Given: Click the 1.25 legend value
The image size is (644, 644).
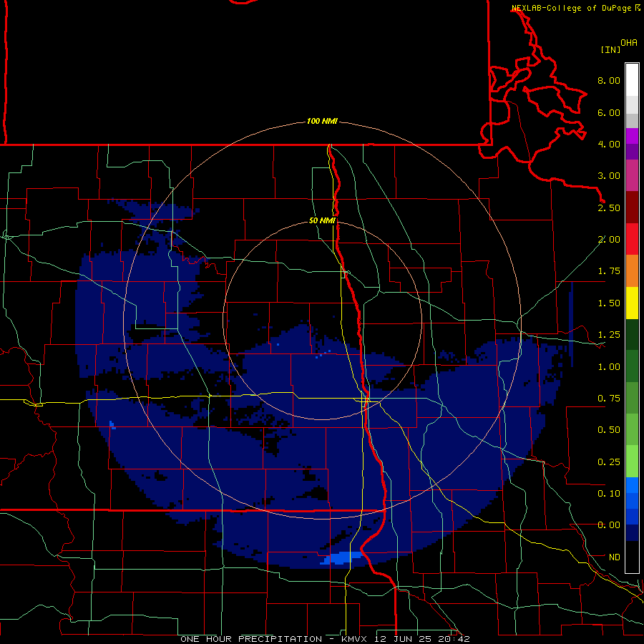Looking at the screenshot, I should (x=609, y=335).
